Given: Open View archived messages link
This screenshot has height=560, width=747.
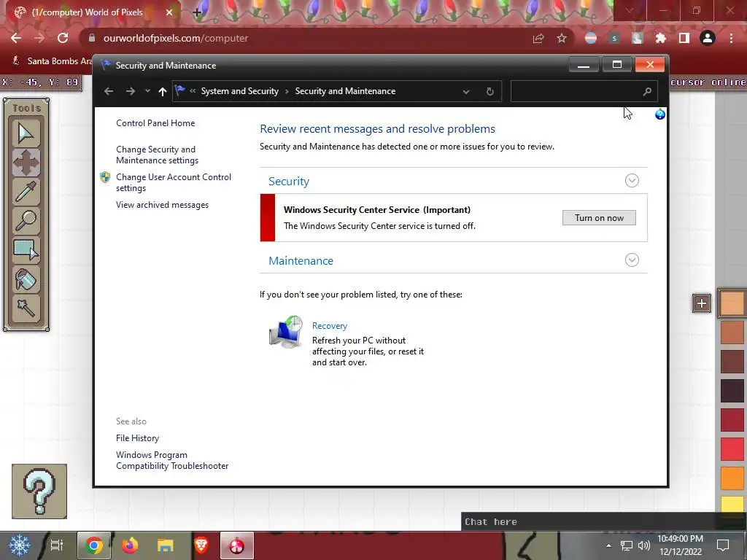Looking at the screenshot, I should 162,205.
